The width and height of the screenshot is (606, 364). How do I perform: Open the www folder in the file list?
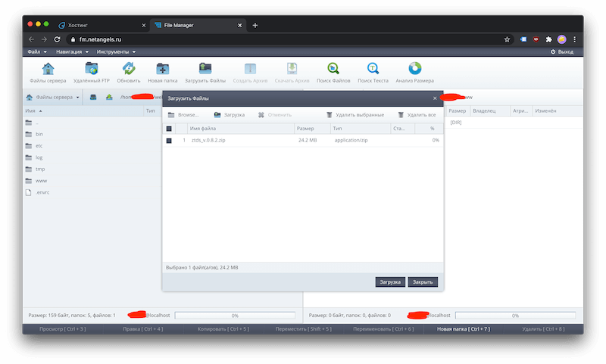coord(39,181)
